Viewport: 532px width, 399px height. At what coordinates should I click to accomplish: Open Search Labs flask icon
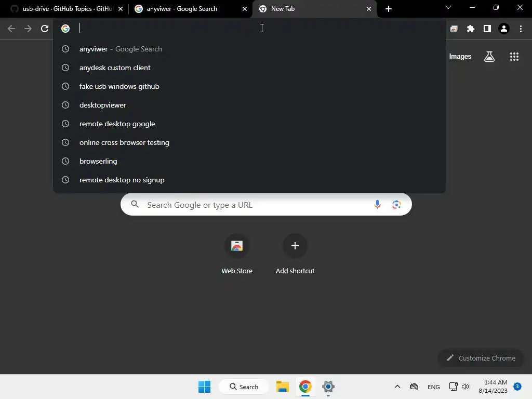pyautogui.click(x=489, y=56)
